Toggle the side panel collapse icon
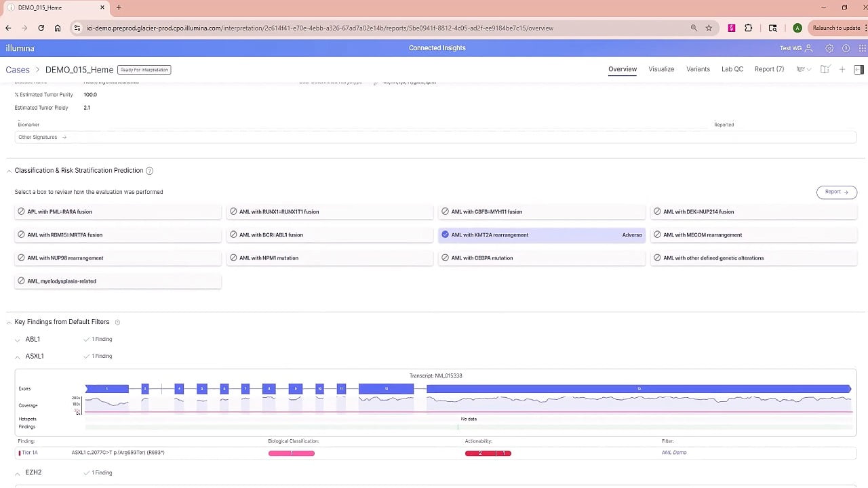Screen dimensions: 868x488 (x=859, y=69)
